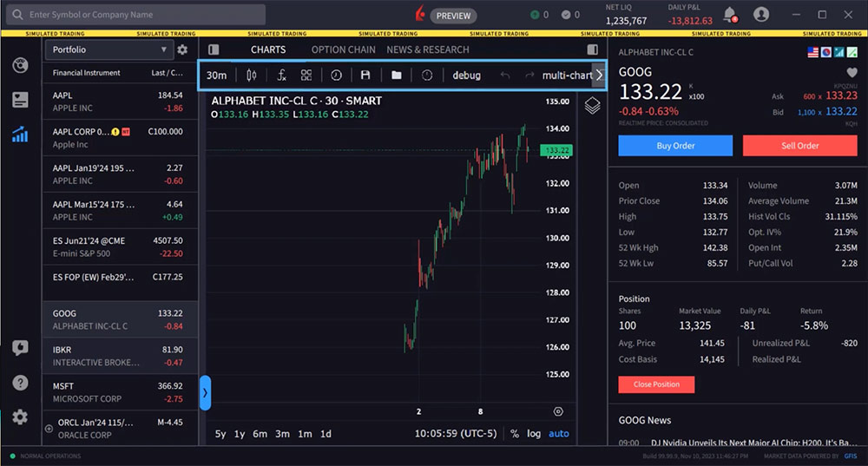
Task: Open the candlestick chart type selector
Action: point(251,75)
